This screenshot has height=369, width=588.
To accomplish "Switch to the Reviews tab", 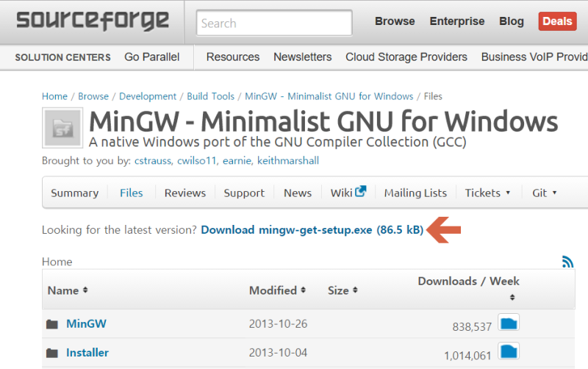I will tap(185, 193).
